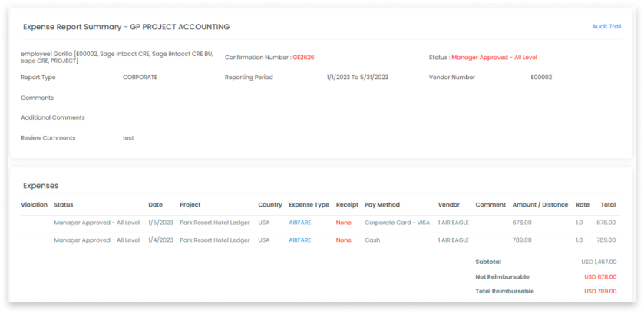The width and height of the screenshot is (644, 314).
Task: Click the Subtotal USD 1,467.00 value
Action: click(x=599, y=262)
